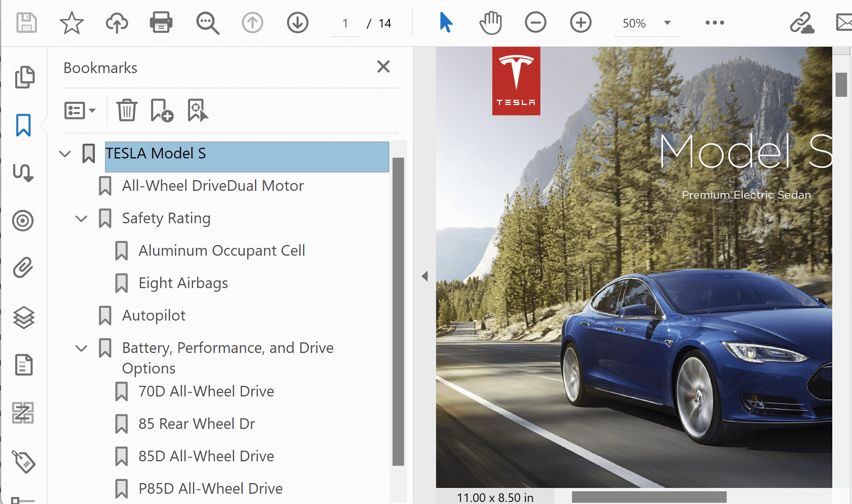
Task: Collapse navigation pane with left arrow
Action: point(425,276)
